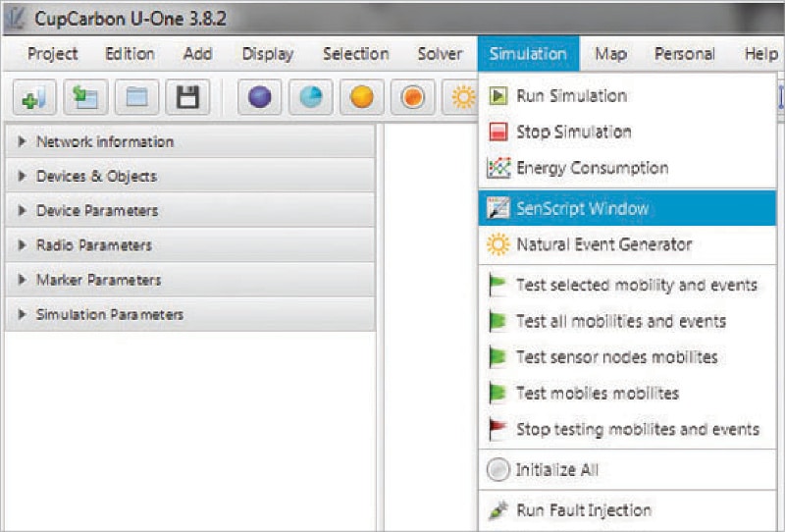The height and width of the screenshot is (532, 785).
Task: Click the new project toolbar icon
Action: [34, 96]
